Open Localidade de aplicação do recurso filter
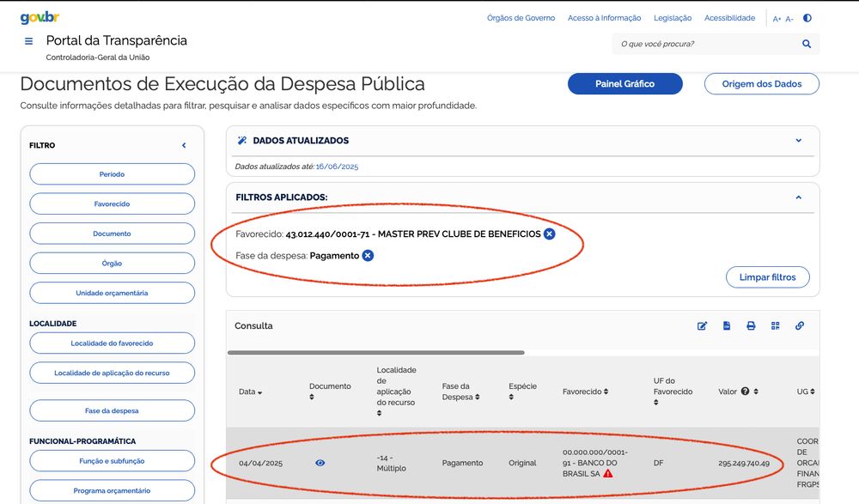This screenshot has width=859, height=504. [112, 373]
